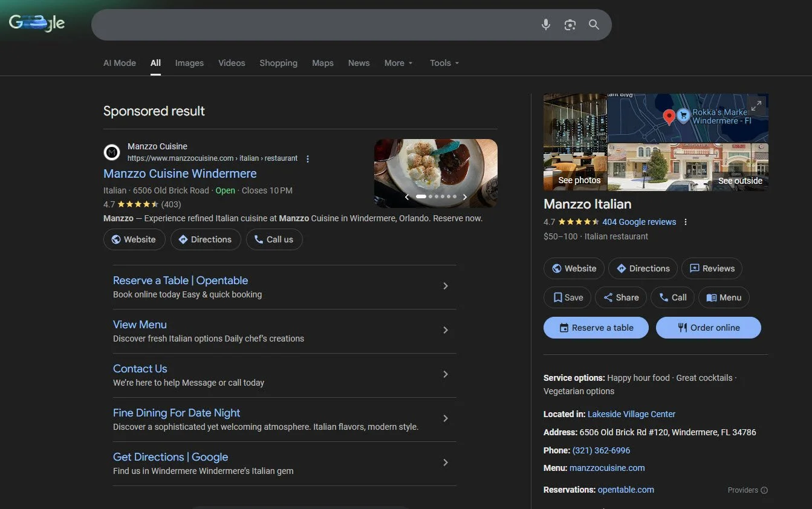Image resolution: width=812 pixels, height=509 pixels.
Task: Show next photo in ad carousel
Action: click(464, 196)
